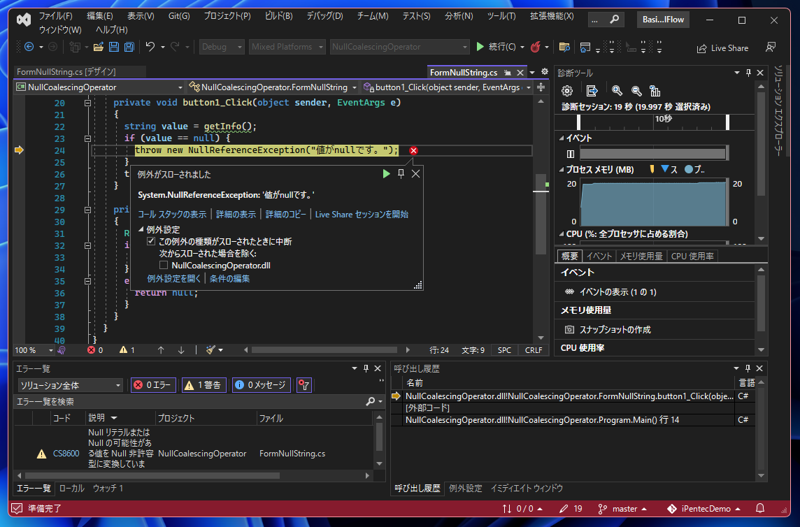Image resolution: width=800 pixels, height=527 pixels.
Task: Click the start Live Share session link
Action: [361, 214]
